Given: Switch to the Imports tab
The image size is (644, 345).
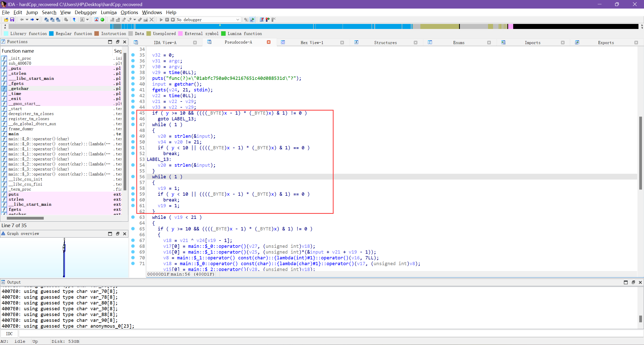Looking at the screenshot, I should [x=533, y=43].
